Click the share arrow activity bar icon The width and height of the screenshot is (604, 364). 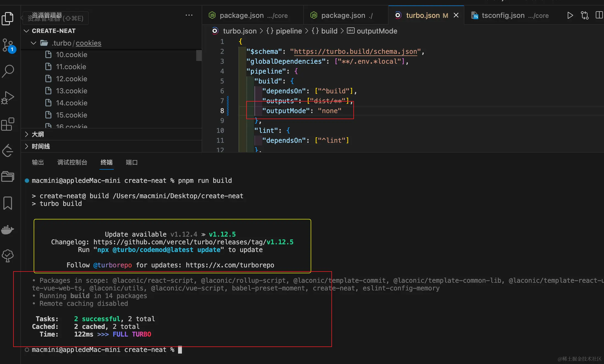pyautogui.click(x=8, y=150)
